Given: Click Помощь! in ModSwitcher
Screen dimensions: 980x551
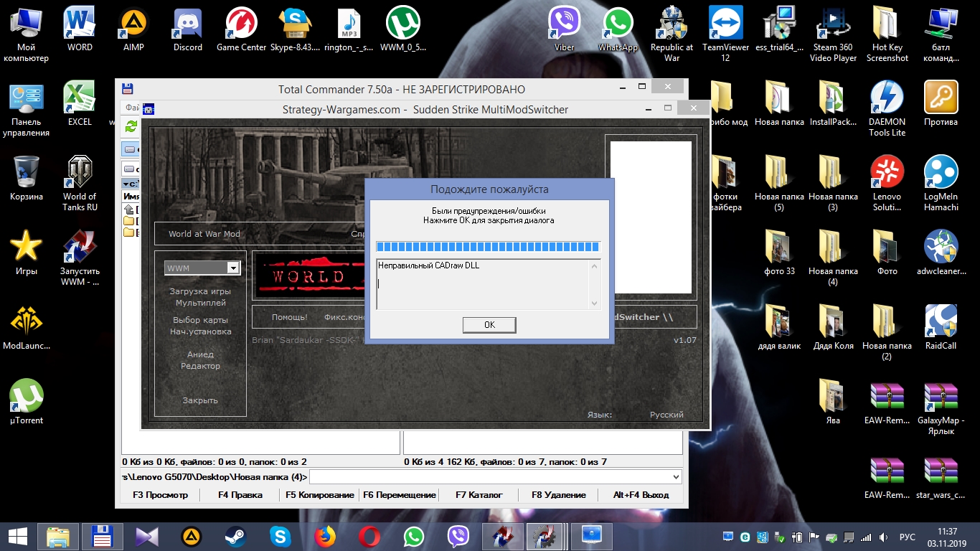Looking at the screenshot, I should coord(289,317).
